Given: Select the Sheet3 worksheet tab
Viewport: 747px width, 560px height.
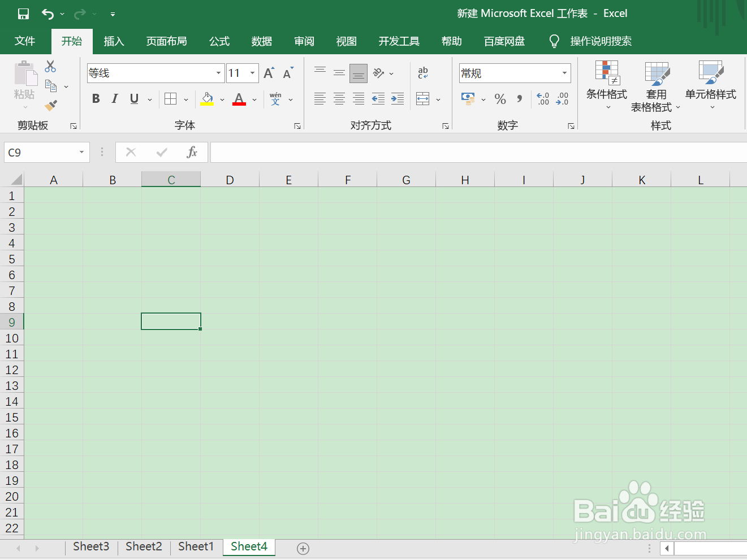Looking at the screenshot, I should click(x=91, y=546).
